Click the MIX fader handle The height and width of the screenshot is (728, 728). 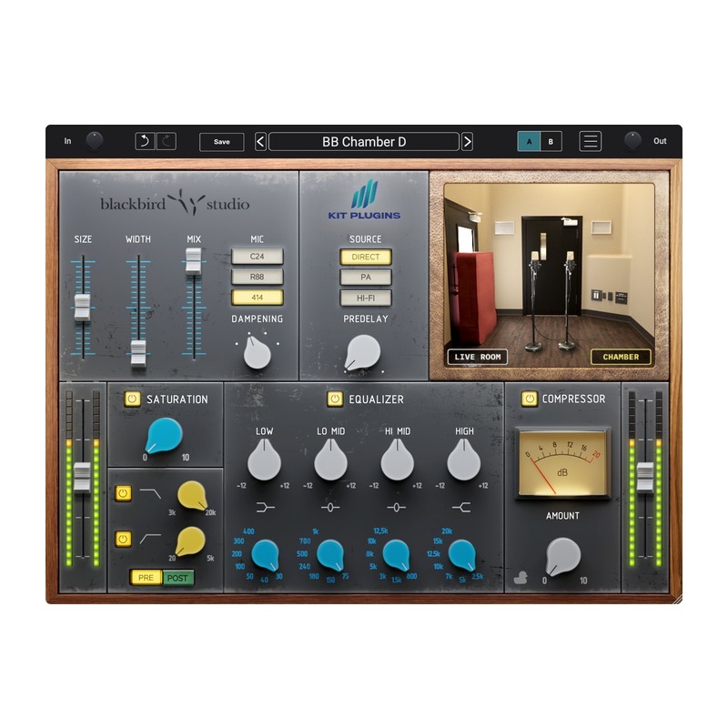[194, 260]
